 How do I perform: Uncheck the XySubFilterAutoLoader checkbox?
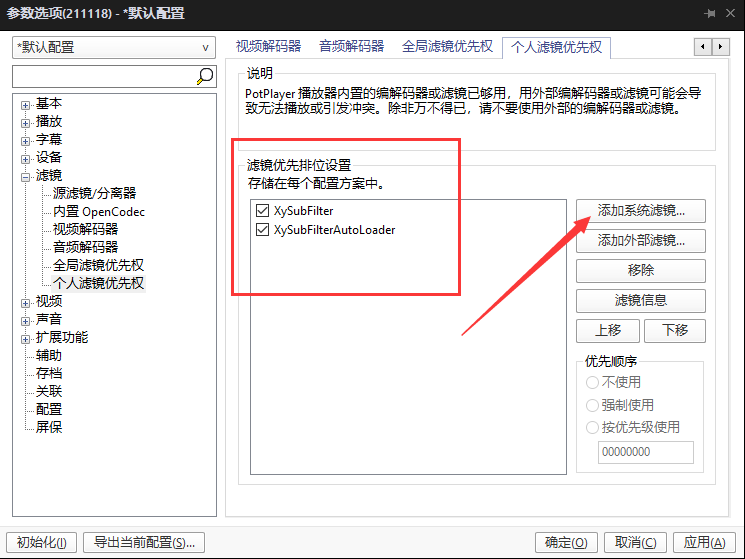[262, 230]
